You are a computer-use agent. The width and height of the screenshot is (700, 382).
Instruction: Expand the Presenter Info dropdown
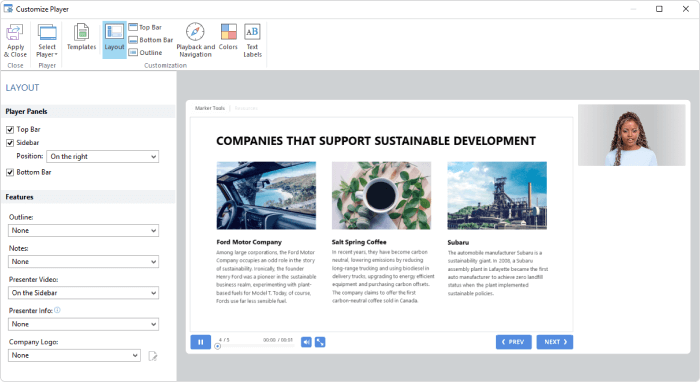click(83, 324)
